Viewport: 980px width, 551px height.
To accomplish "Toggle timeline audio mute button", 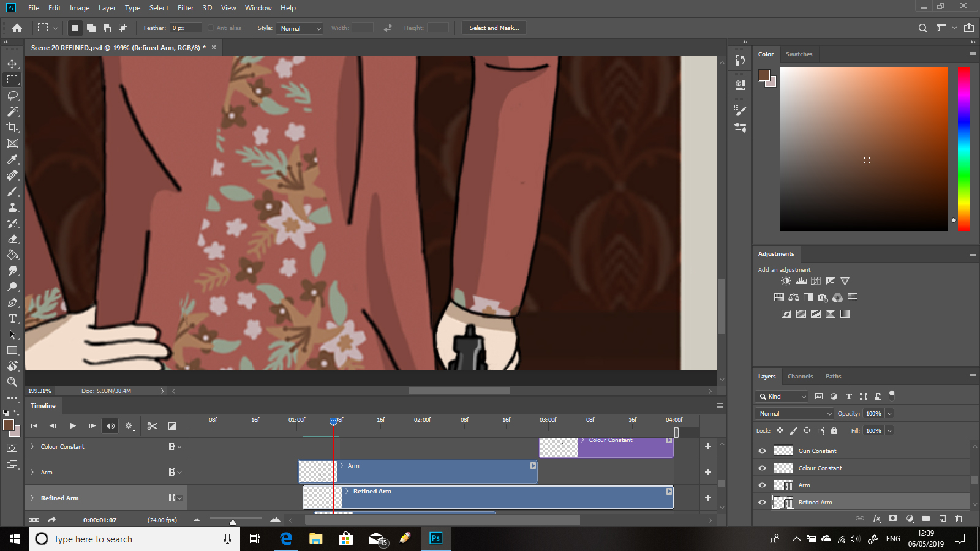I will coord(110,426).
